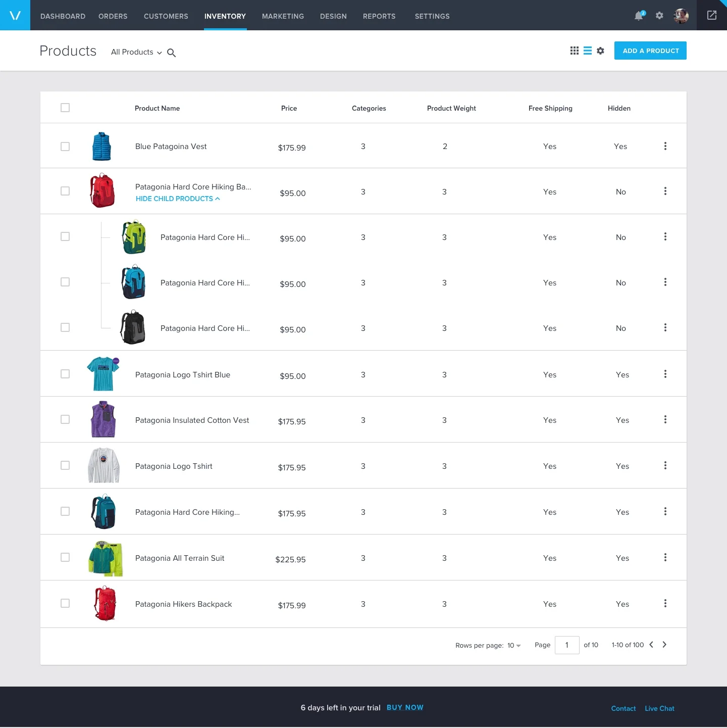Check the Patagonia Logo Tshirt row
Viewport: 727px width, 728px height.
click(65, 465)
